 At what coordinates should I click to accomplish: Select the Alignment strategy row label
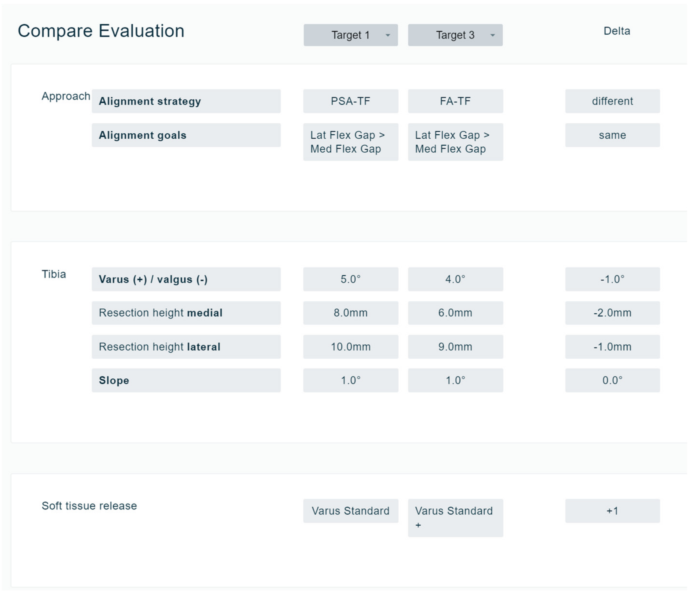tap(186, 101)
